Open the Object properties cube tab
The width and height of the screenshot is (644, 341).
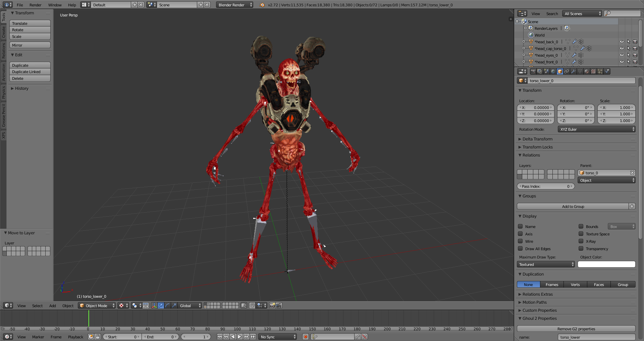560,71
